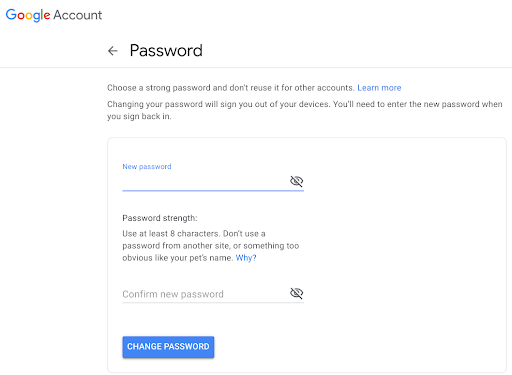Toggle visibility of Confirm new password entry
Image resolution: width=512 pixels, height=375 pixels.
pos(296,293)
